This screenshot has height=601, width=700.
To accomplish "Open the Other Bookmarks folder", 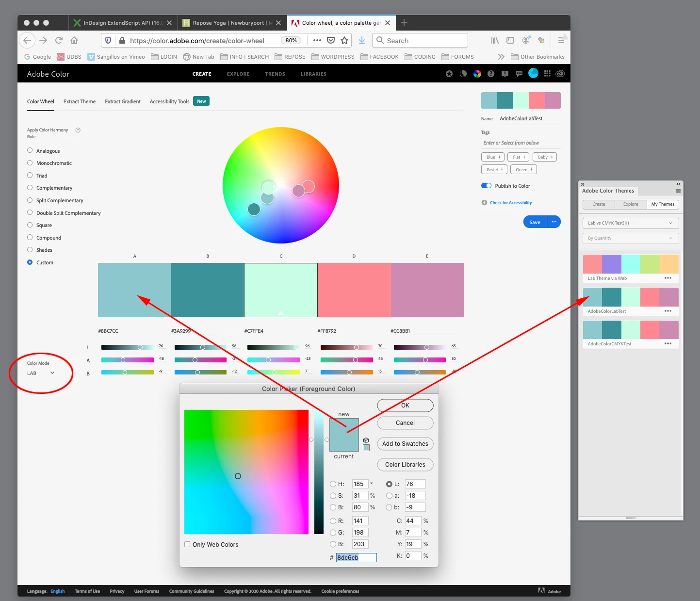I will tap(537, 57).
